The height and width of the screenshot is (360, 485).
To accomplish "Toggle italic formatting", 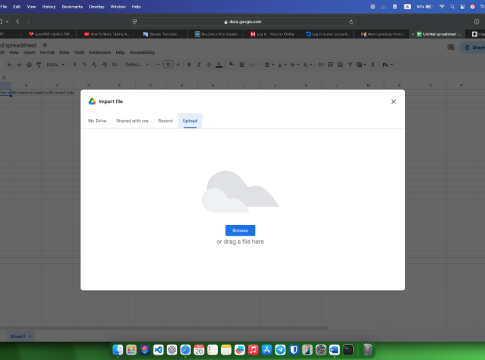I will (199, 65).
